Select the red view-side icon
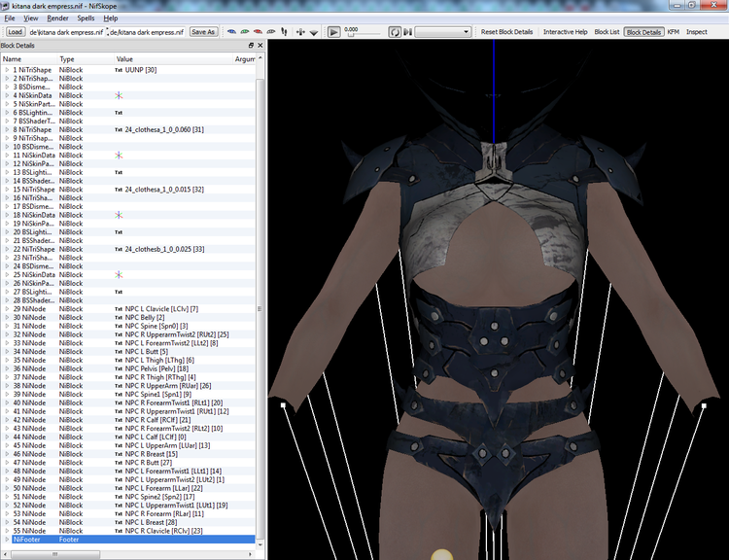 point(258,32)
